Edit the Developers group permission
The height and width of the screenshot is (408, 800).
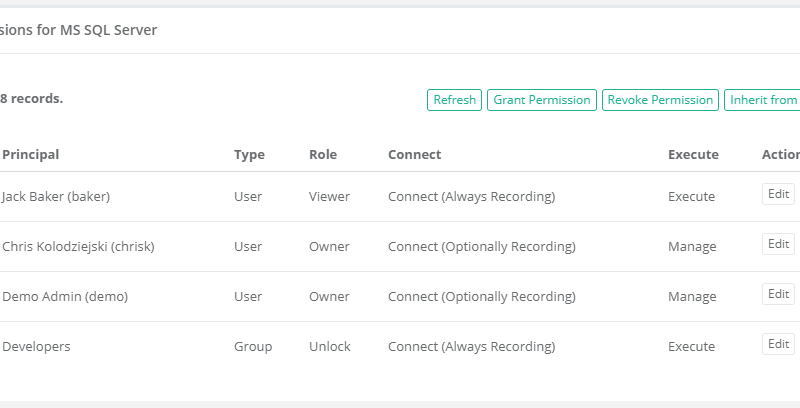pos(778,344)
